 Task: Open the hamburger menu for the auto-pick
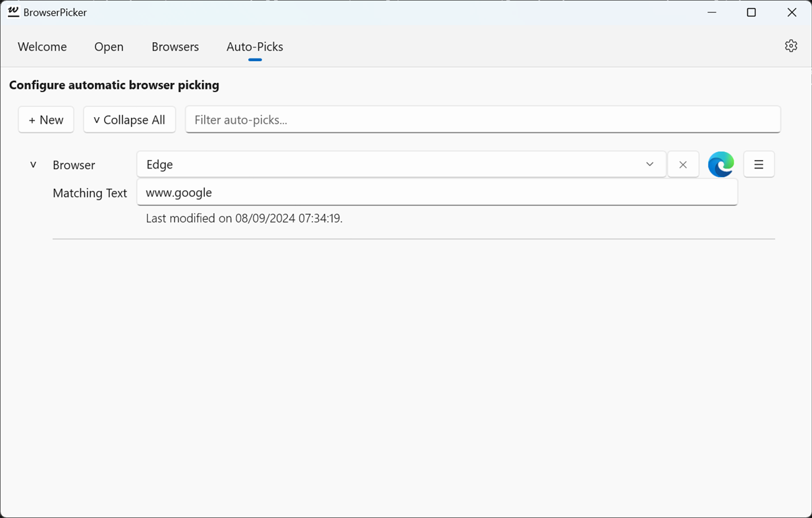click(759, 165)
